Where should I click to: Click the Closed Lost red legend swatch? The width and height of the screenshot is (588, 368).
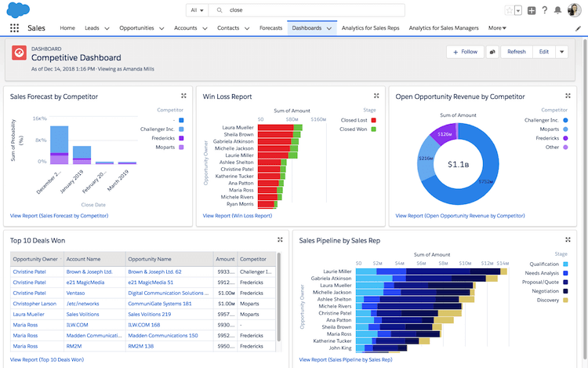[x=374, y=120]
